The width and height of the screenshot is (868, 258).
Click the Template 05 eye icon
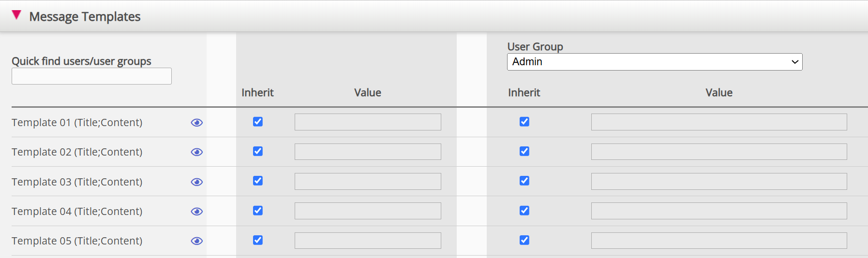point(196,241)
